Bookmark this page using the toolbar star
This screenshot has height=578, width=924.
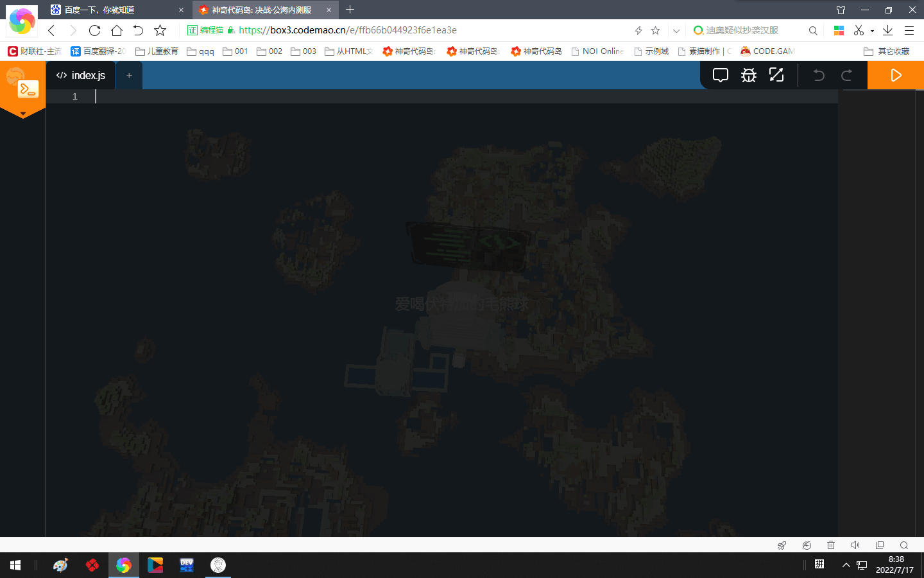click(160, 30)
